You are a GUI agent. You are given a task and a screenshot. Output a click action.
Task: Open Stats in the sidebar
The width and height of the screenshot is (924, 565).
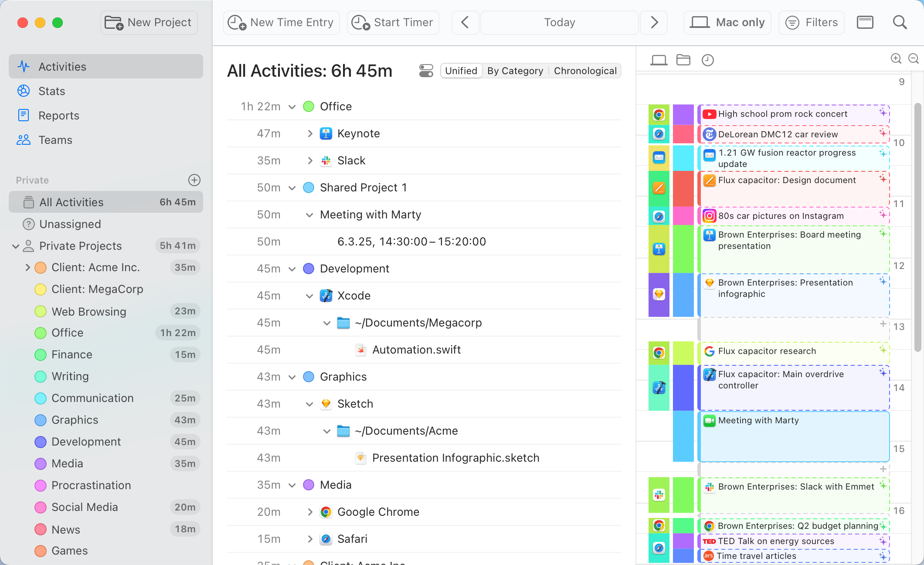pyautogui.click(x=51, y=91)
